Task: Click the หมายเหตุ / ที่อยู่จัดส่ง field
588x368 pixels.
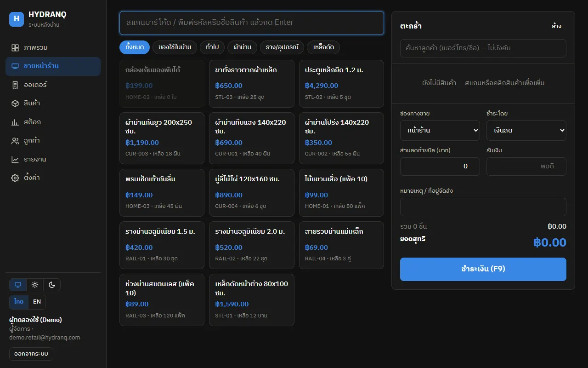Action: pyautogui.click(x=483, y=207)
